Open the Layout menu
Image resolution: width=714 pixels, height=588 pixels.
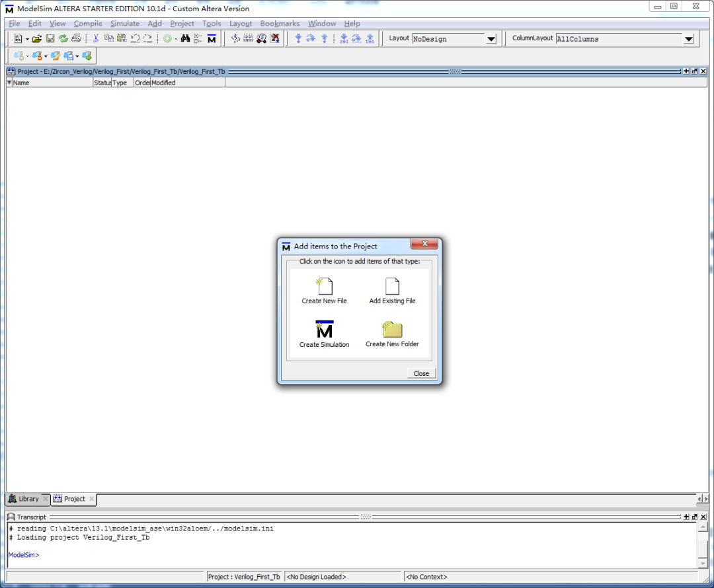[x=241, y=23]
